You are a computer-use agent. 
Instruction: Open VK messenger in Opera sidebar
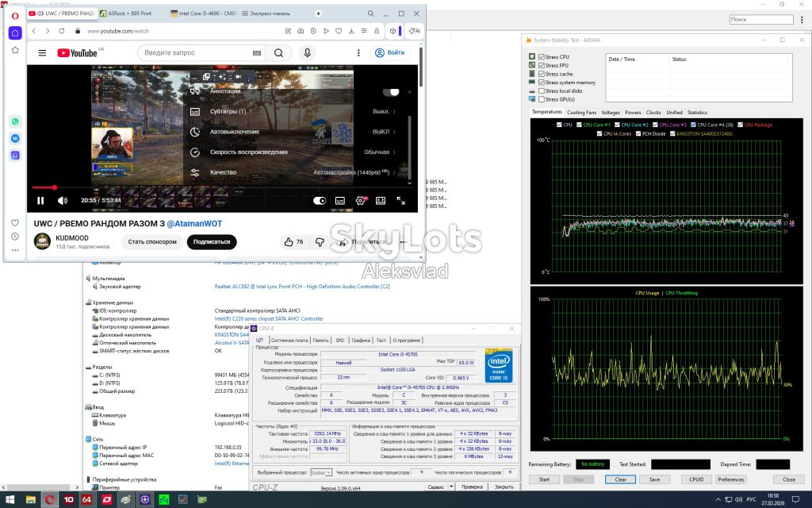[15, 138]
